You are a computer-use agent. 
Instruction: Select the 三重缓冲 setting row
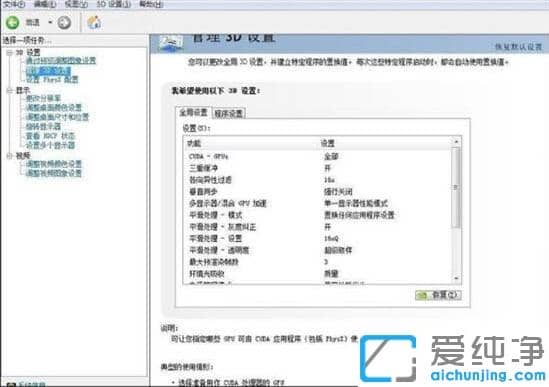(318, 168)
